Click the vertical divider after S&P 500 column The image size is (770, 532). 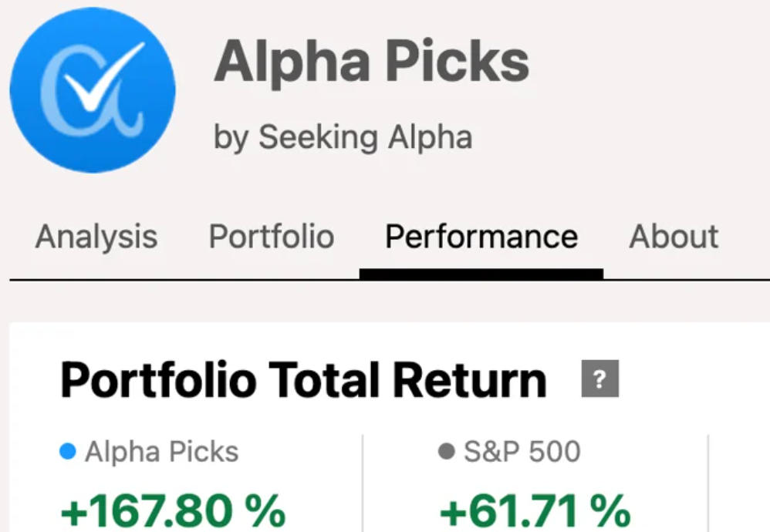(x=708, y=483)
